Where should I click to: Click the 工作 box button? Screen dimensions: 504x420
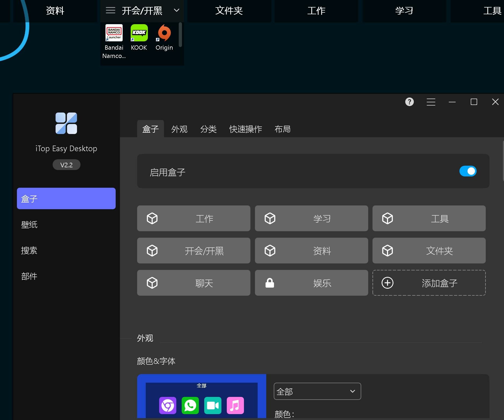pos(193,218)
